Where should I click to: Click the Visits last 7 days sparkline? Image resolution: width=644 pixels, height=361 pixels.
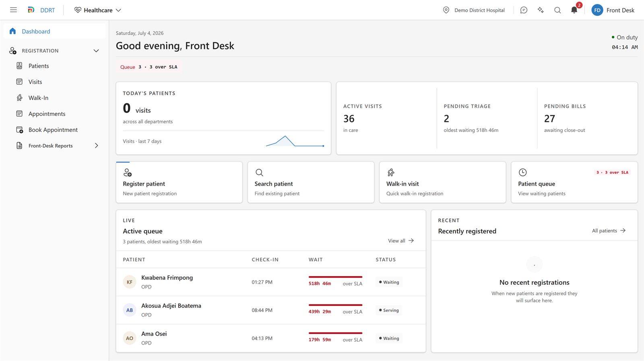pyautogui.click(x=295, y=141)
